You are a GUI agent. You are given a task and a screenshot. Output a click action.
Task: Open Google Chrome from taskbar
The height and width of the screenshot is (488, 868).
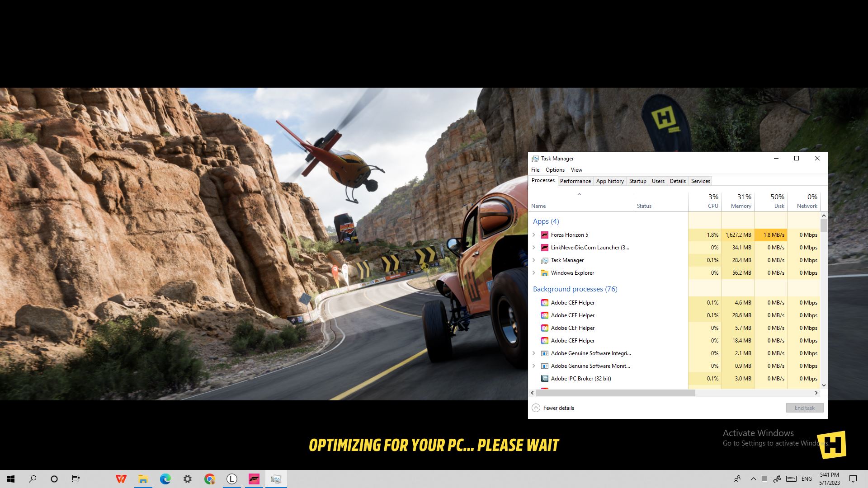click(209, 479)
